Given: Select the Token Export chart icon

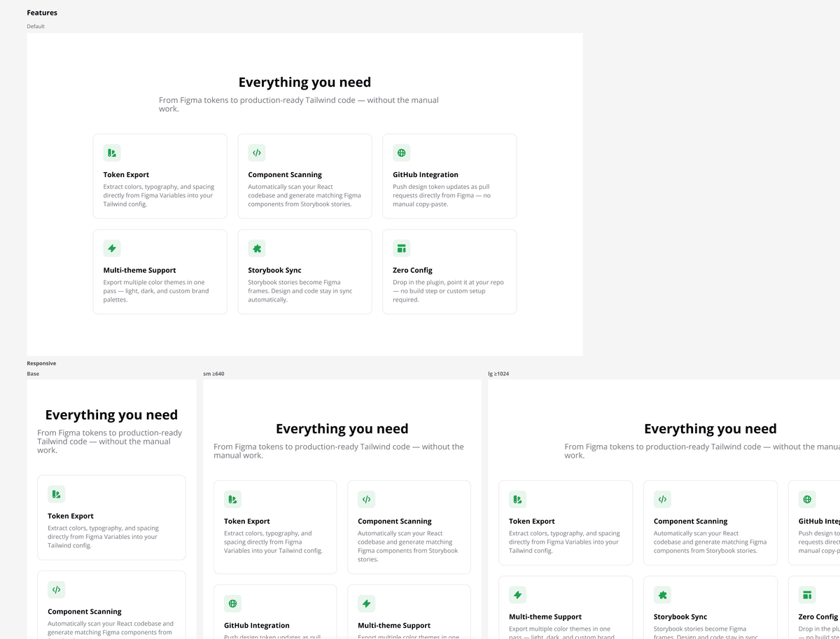Looking at the screenshot, I should click(x=112, y=153).
